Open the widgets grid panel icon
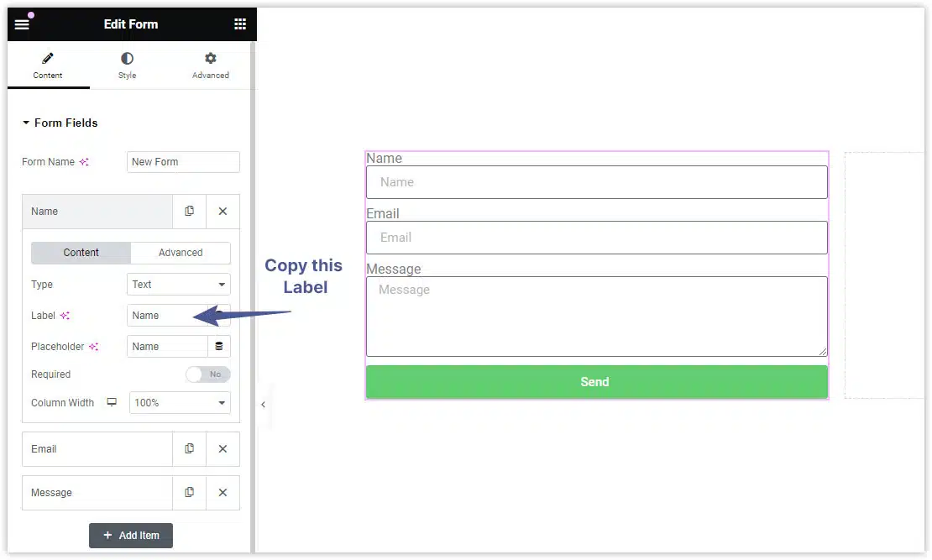The image size is (932, 560). (240, 24)
